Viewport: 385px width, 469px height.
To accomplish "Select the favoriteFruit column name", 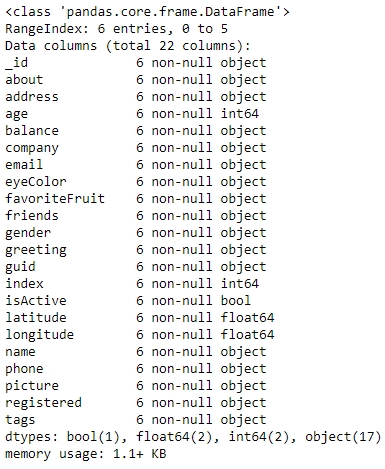I will [x=55, y=199].
